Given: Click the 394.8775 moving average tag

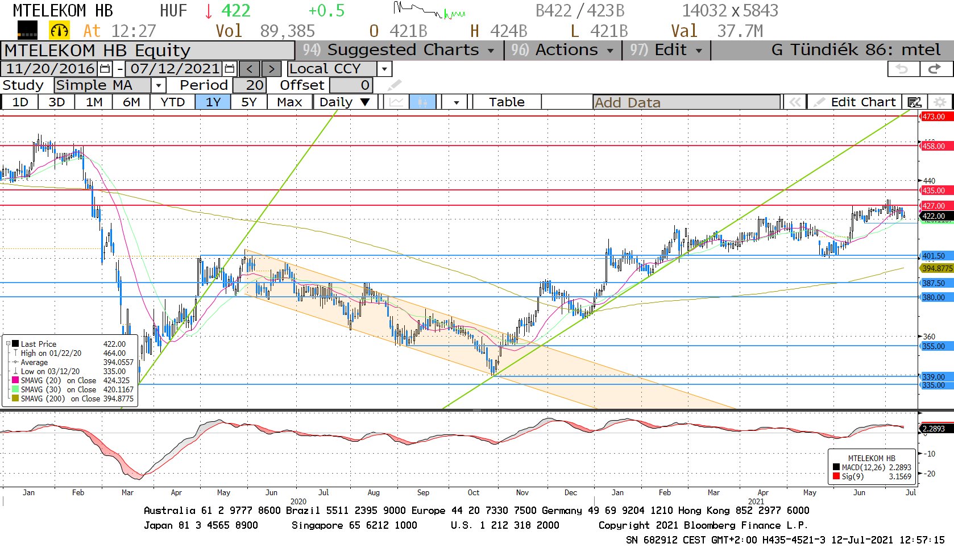Looking at the screenshot, I should point(937,268).
